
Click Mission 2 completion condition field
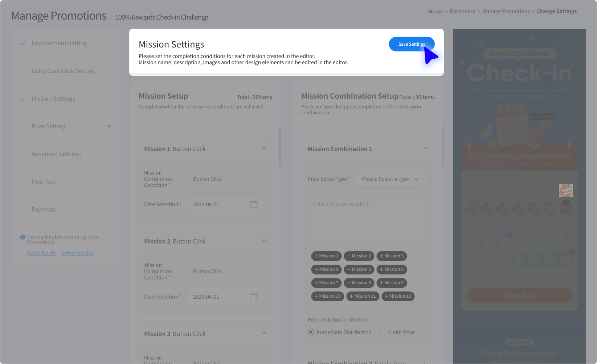point(225,272)
